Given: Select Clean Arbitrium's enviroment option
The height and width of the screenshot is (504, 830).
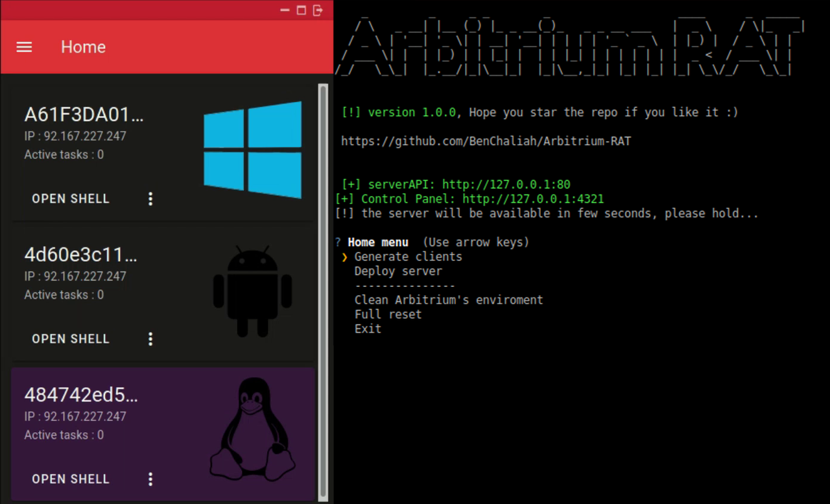Looking at the screenshot, I should tap(449, 300).
